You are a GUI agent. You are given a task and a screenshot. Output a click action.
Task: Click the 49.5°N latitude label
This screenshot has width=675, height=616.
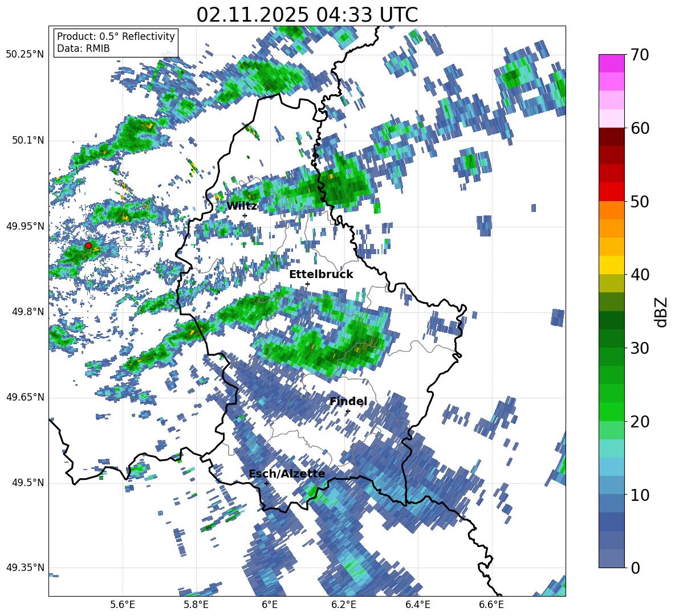click(x=29, y=483)
